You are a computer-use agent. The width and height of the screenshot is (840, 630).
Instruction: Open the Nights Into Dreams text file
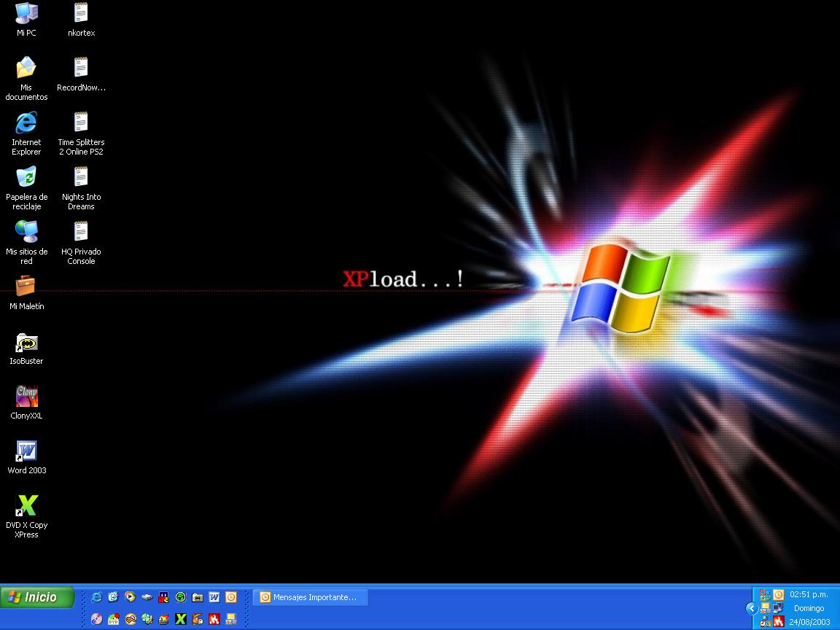(81, 178)
